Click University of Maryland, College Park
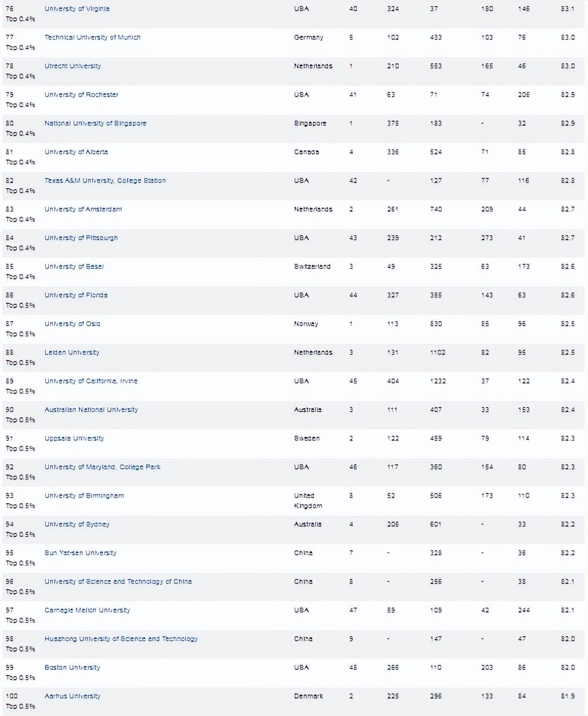The image size is (588, 716). [x=102, y=467]
